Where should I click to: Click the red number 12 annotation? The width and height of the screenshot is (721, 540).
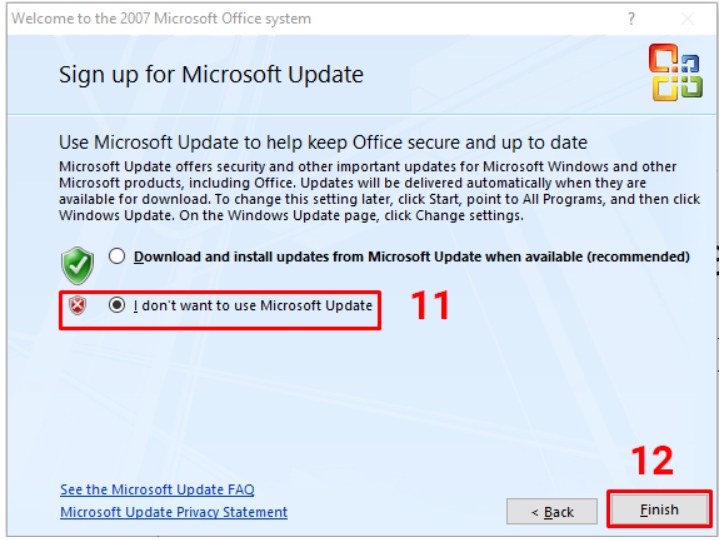tap(652, 460)
